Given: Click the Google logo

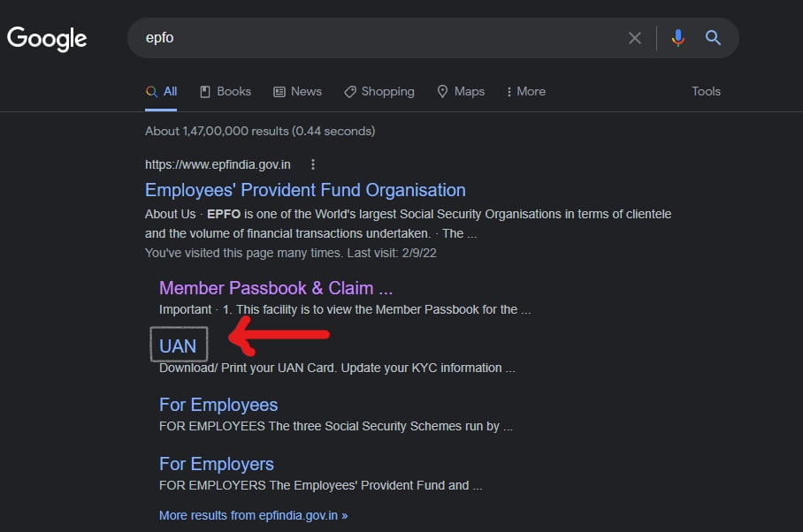Looking at the screenshot, I should 47,38.
